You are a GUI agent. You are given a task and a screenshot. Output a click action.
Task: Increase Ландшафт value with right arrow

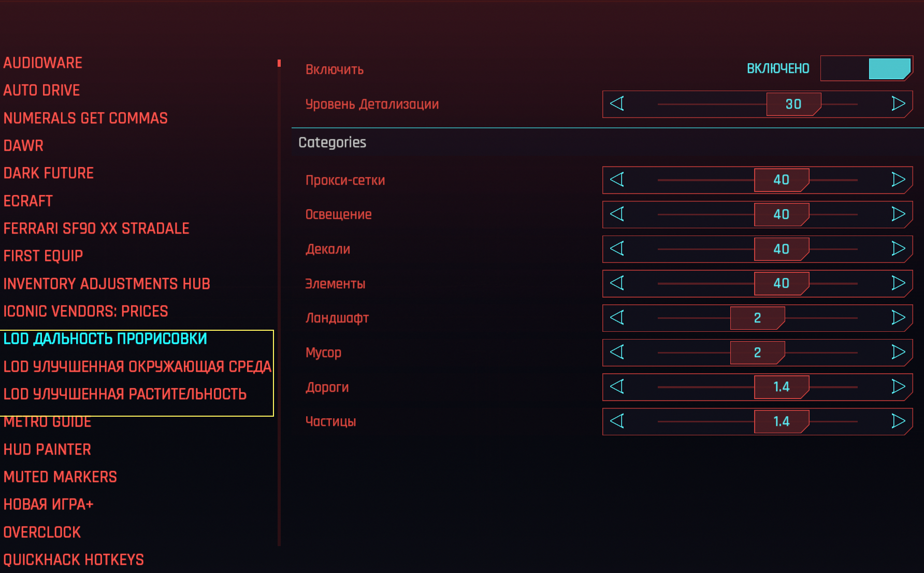tap(898, 317)
